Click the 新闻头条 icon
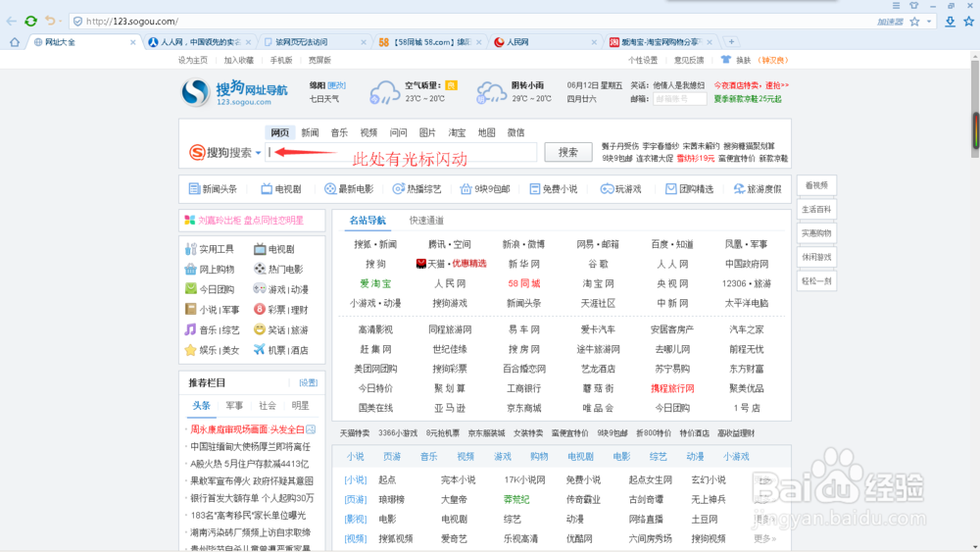The width and height of the screenshot is (980, 552). [194, 189]
